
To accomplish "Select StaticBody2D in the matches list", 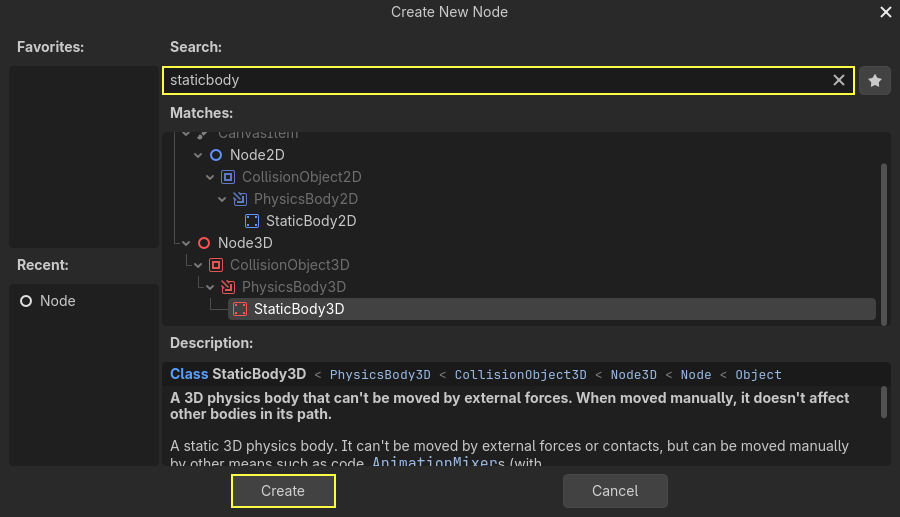I will click(x=310, y=221).
